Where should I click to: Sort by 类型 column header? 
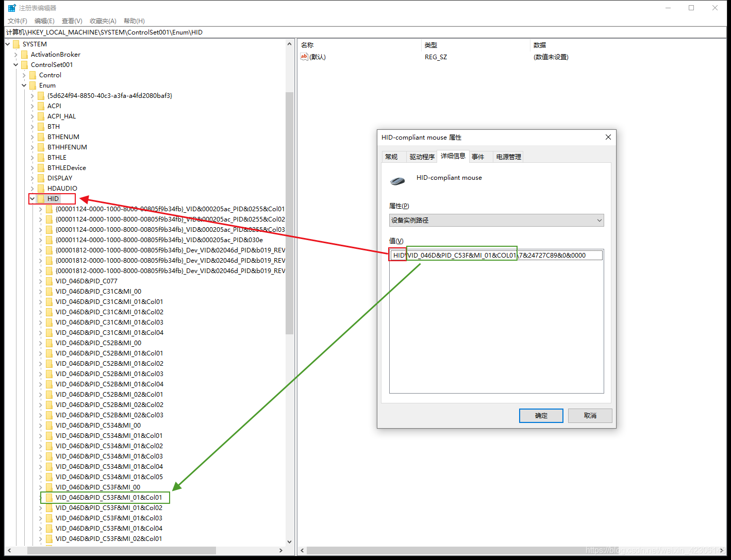(x=476, y=45)
